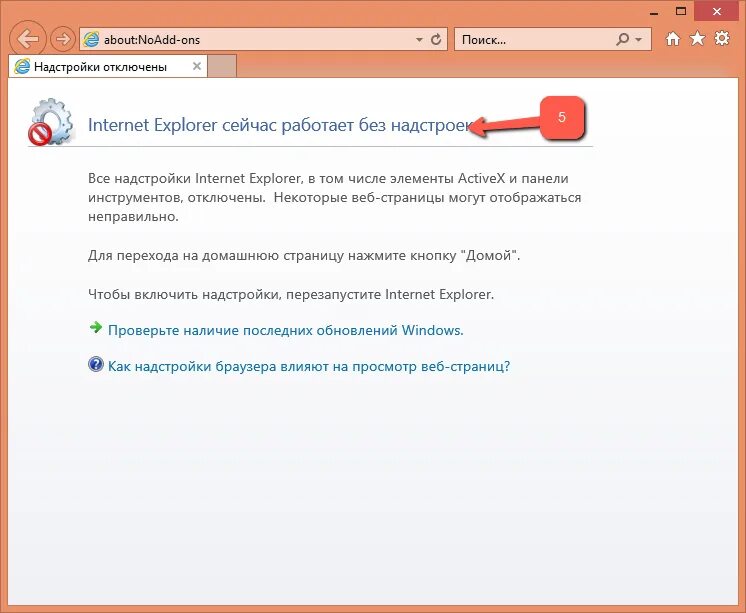Maximize the Internet Explorer window
The image size is (746, 613).
[681, 11]
